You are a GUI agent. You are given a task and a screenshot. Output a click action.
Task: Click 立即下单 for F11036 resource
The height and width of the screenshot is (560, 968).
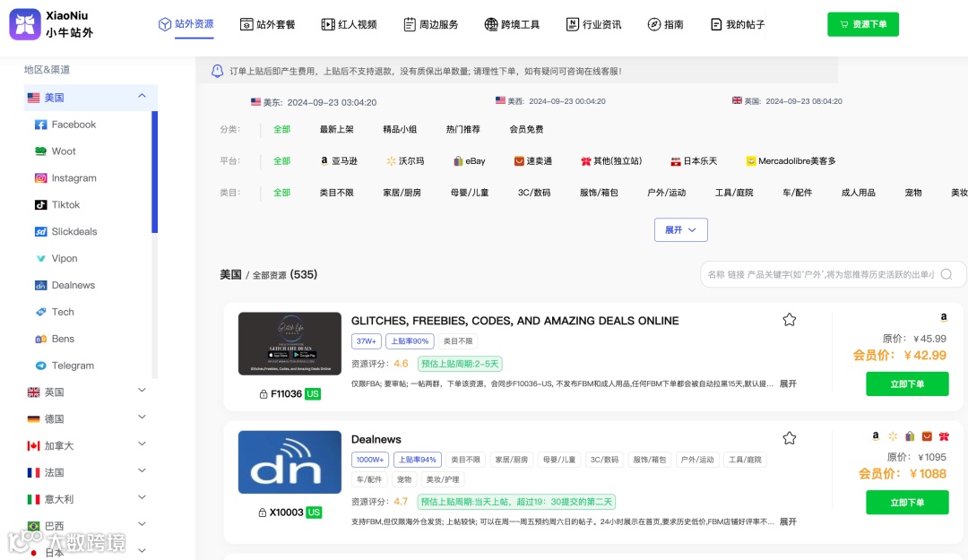pyautogui.click(x=907, y=383)
